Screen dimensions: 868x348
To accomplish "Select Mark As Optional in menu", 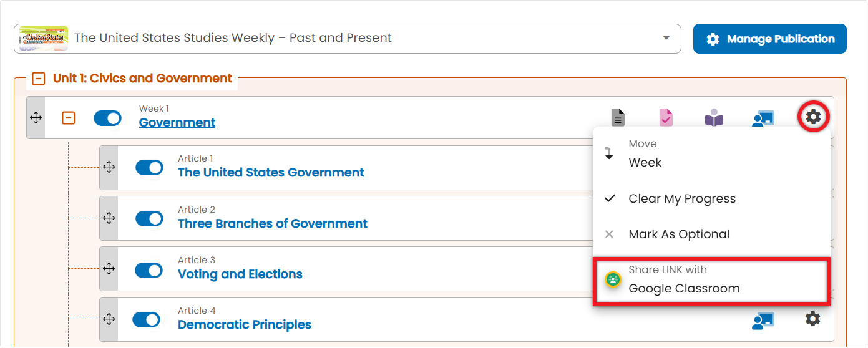I will pos(679,234).
